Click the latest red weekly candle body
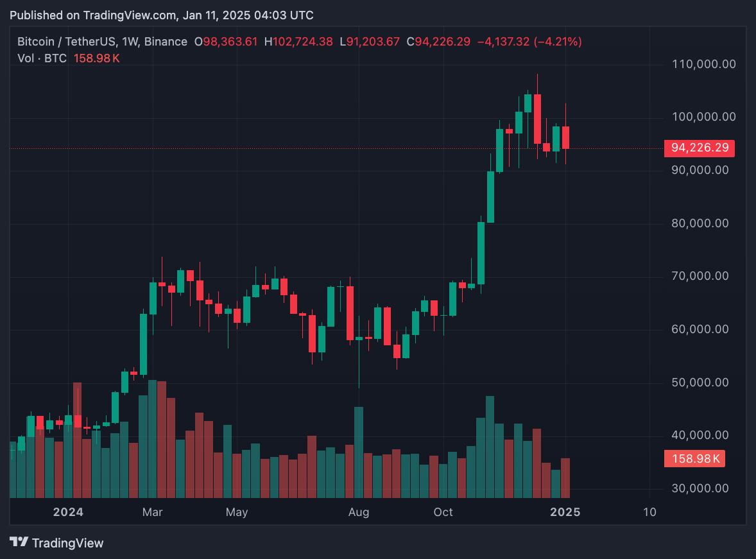 coord(566,137)
